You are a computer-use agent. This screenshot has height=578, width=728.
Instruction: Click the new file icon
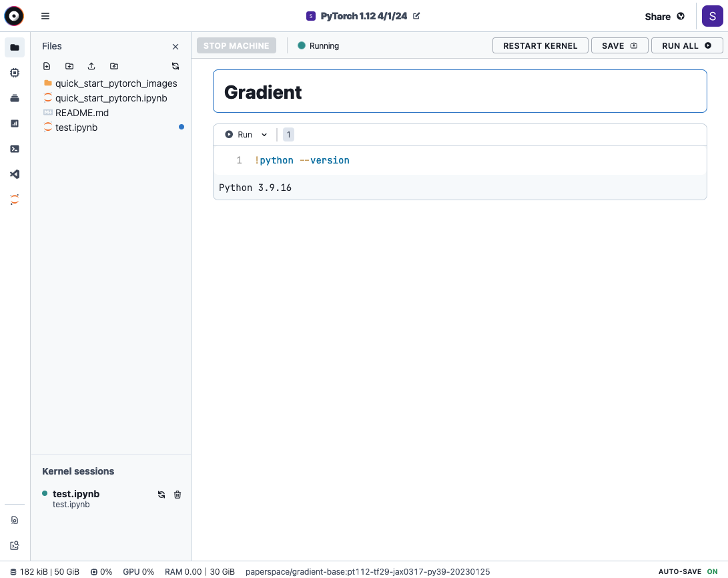tap(47, 66)
